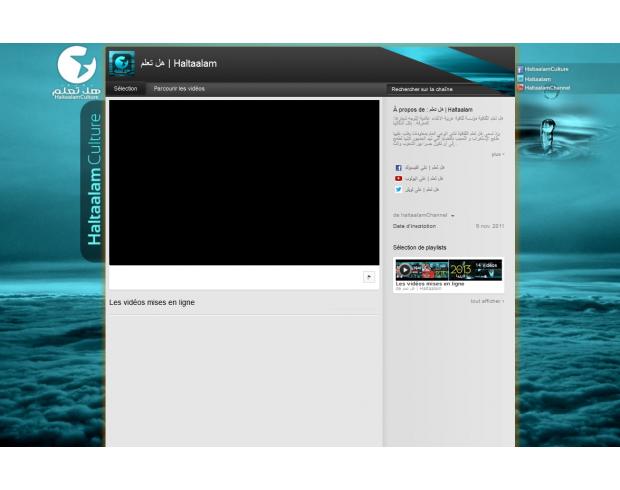Viewport: 620px width, 490px height.
Task: Click the Les vidéos mises en ligne heading
Action: (x=152, y=303)
